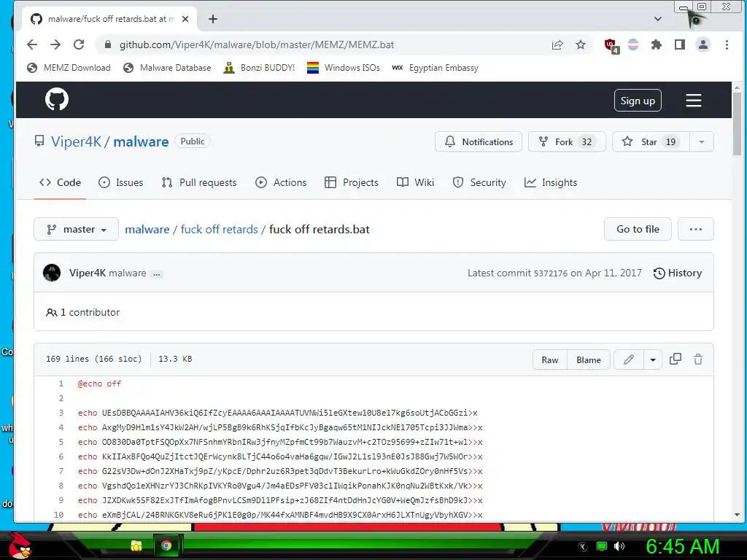The height and width of the screenshot is (560, 747).
Task: Close the malware/fuck off retards.bat tab
Action: click(185, 19)
